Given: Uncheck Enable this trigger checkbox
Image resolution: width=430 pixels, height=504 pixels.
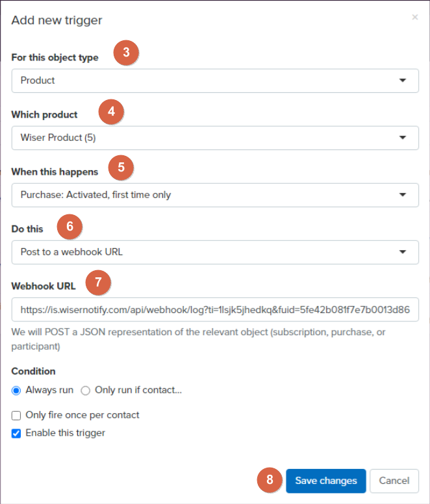Looking at the screenshot, I should point(16,433).
